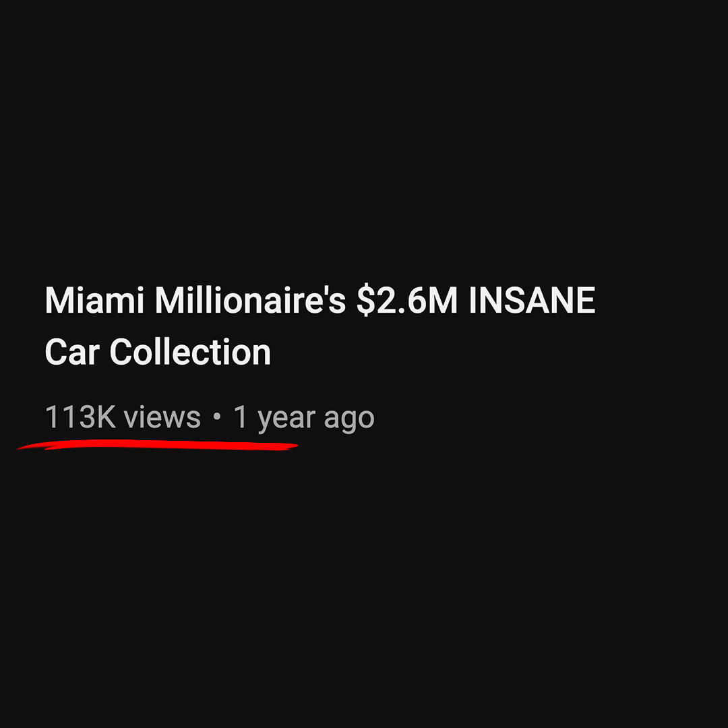Click the word "ago" in the date
The image size is (728, 728).
(x=349, y=420)
